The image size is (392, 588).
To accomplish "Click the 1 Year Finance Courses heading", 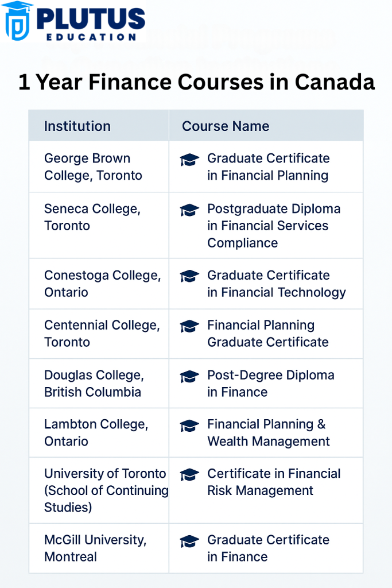I will 196,82.
